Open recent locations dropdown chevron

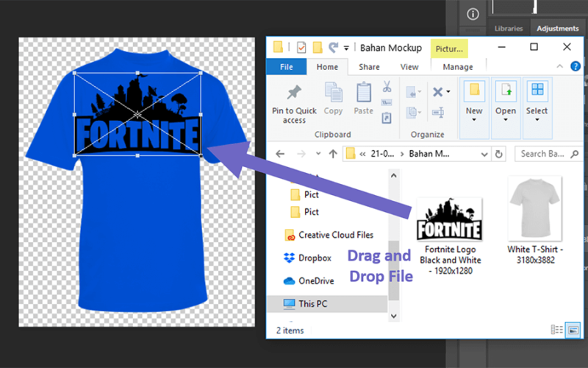(x=318, y=154)
